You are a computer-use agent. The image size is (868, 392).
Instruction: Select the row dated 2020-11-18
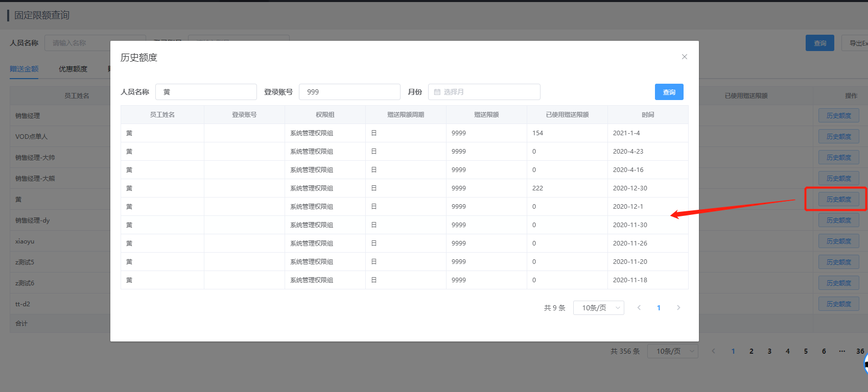pos(405,280)
